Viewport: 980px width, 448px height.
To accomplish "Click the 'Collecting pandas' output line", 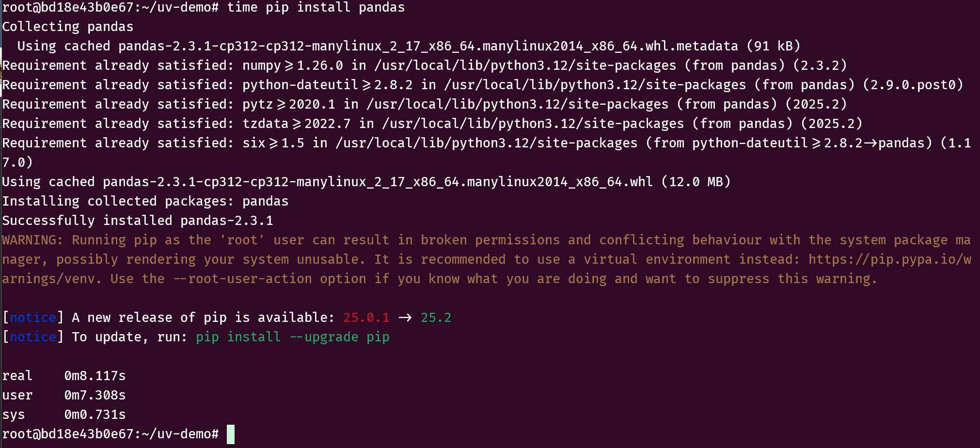I will tap(68, 27).
